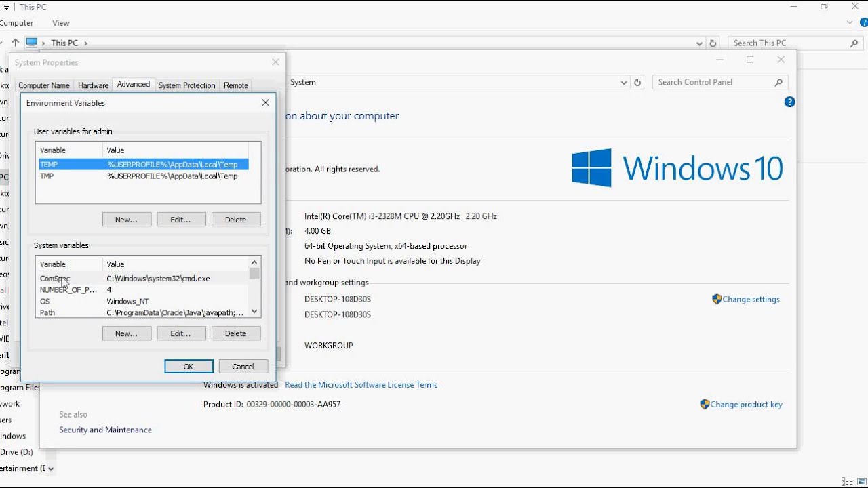Open the Change product key link
The width and height of the screenshot is (868, 488).
pyautogui.click(x=747, y=404)
